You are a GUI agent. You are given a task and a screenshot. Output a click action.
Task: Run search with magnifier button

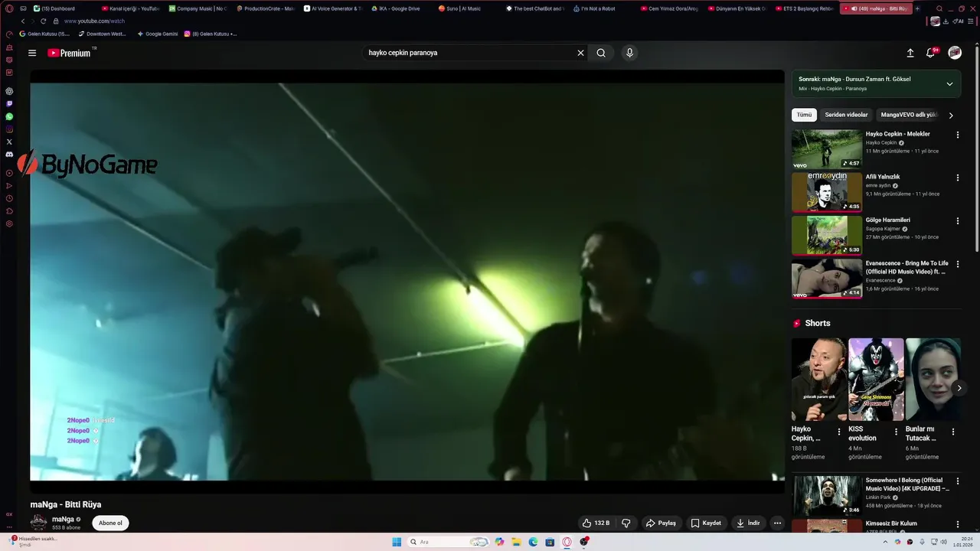pos(601,53)
